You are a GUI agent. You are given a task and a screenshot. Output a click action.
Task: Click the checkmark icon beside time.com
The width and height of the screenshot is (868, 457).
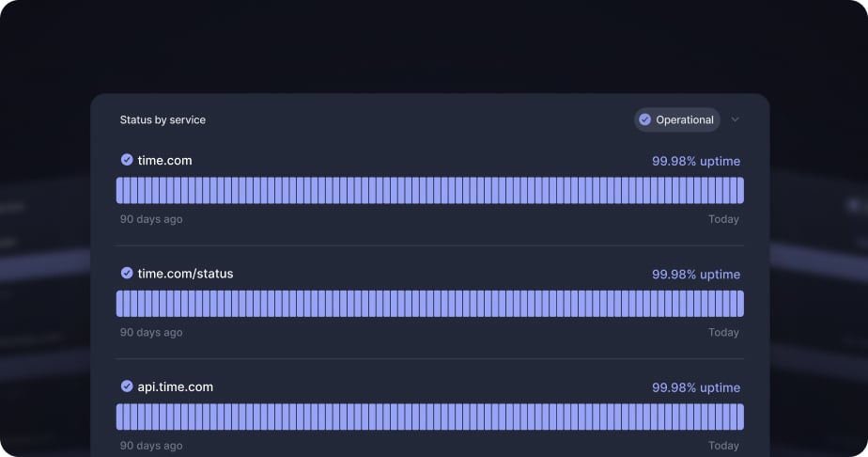pos(127,160)
